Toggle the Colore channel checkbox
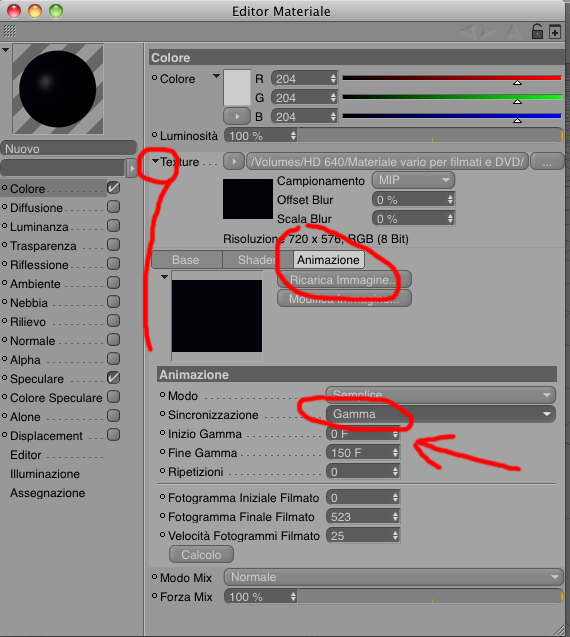570x637 pixels. [113, 188]
